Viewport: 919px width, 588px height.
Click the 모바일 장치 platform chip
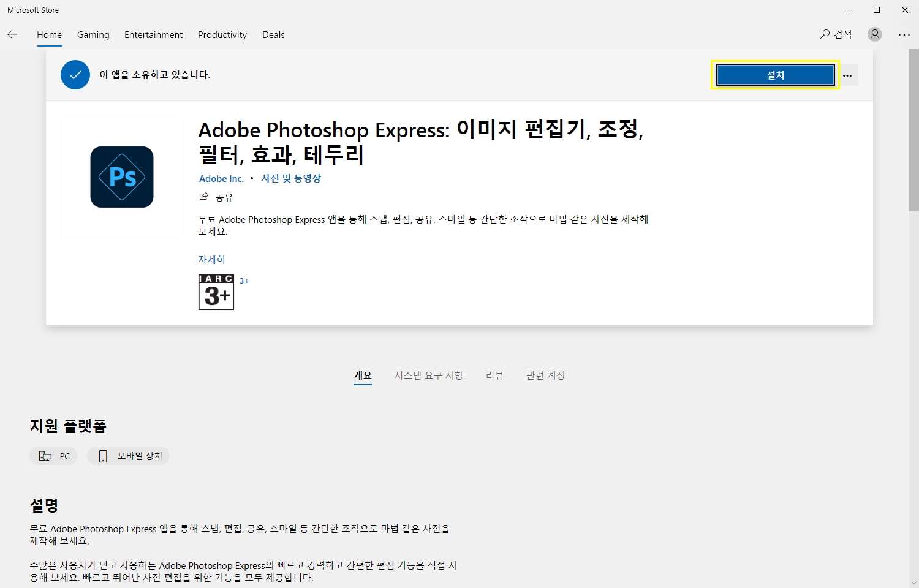pos(129,456)
